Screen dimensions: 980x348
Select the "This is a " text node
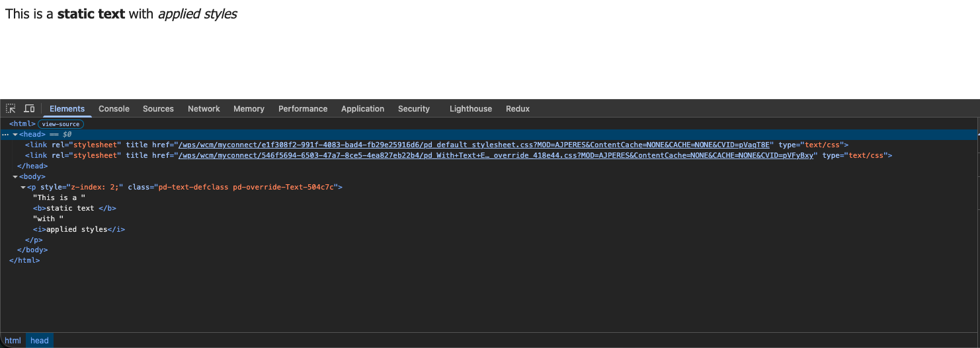60,197
